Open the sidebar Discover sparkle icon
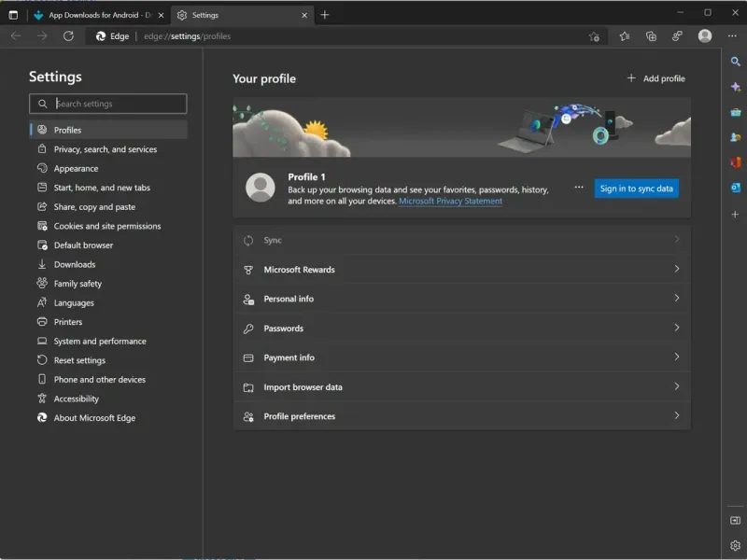The image size is (747, 560). coord(735,87)
